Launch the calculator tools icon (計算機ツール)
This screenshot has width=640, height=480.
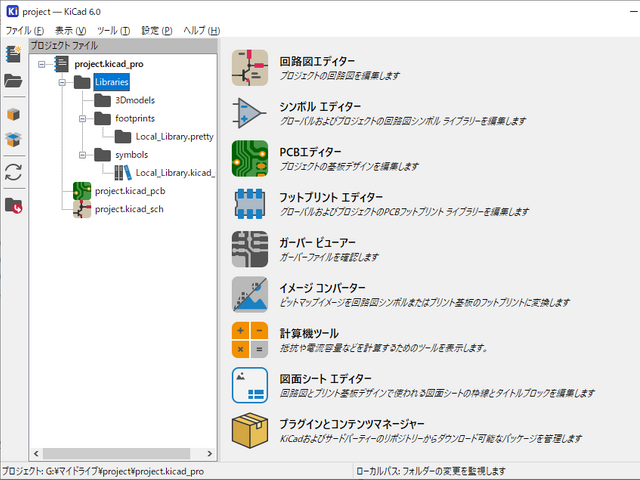point(250,340)
